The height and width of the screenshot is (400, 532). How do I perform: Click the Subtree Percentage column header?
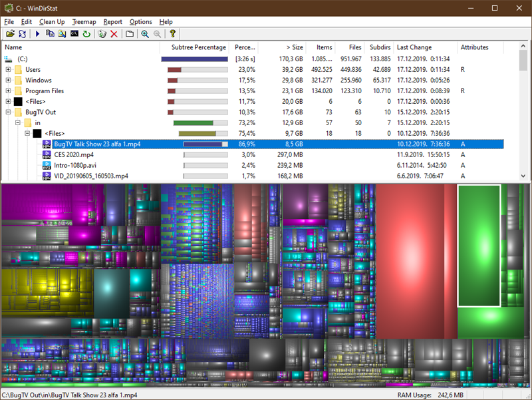[198, 47]
